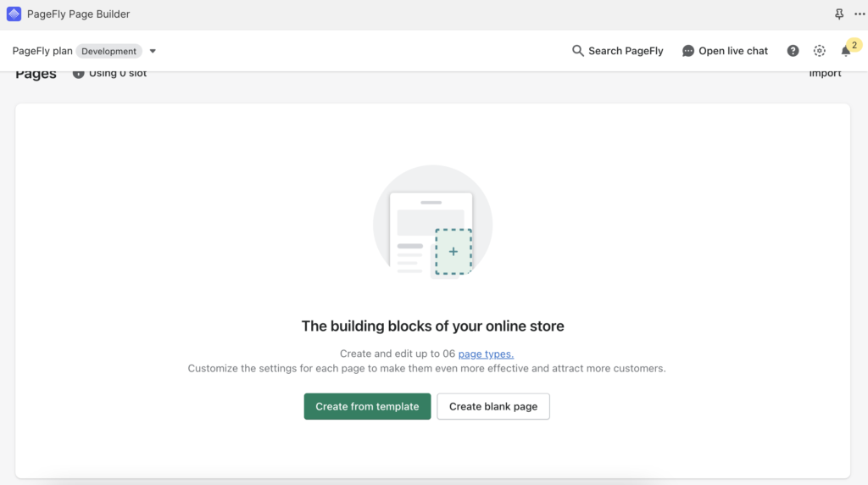Click the PageFly plan label

[42, 51]
